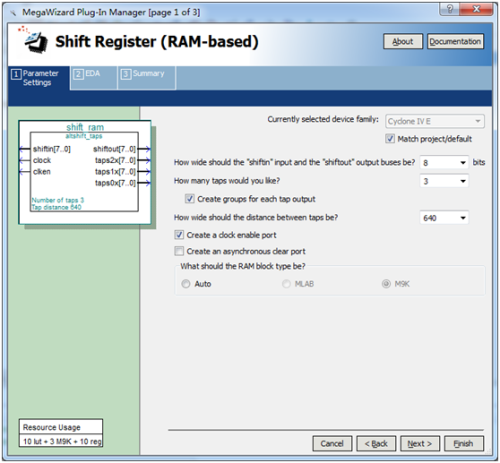500x463 pixels.
Task: Click the '10 lut + 3 M9K + 10 reg' text
Action: coord(62,441)
